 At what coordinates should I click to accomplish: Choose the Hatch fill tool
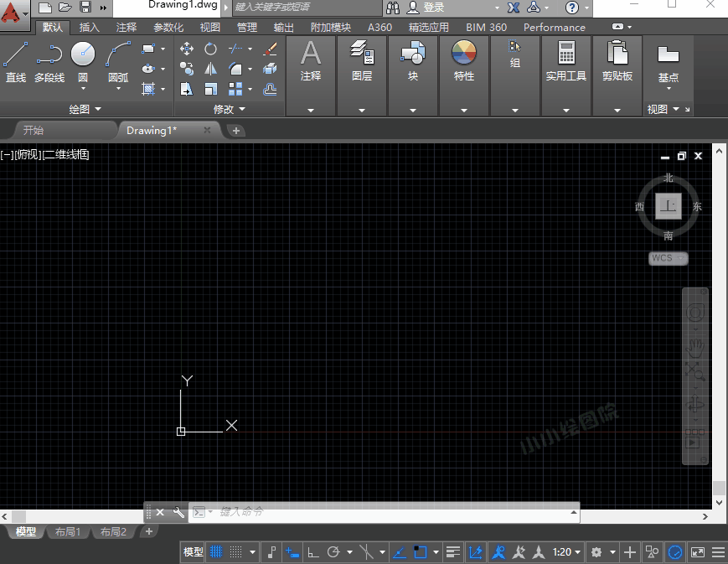pyautogui.click(x=148, y=89)
